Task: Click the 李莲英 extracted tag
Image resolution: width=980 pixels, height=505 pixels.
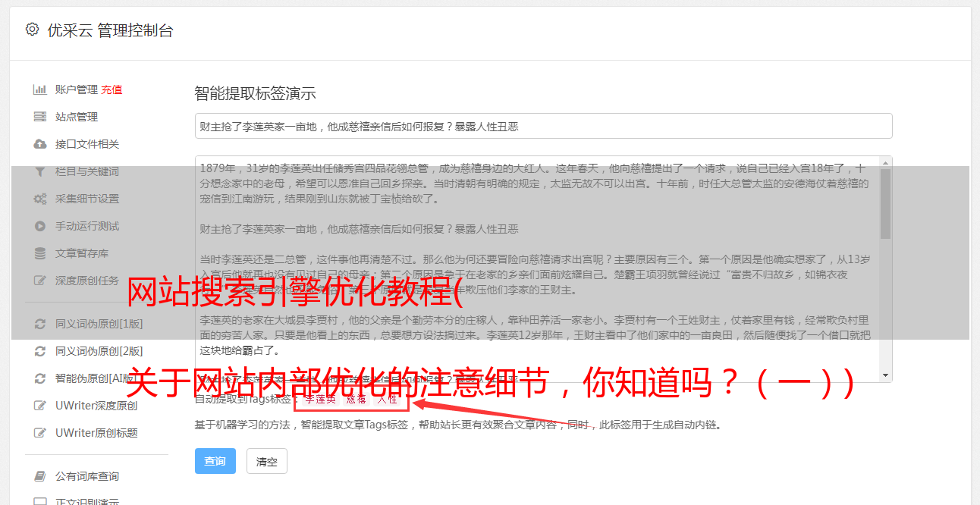Action: click(x=320, y=399)
